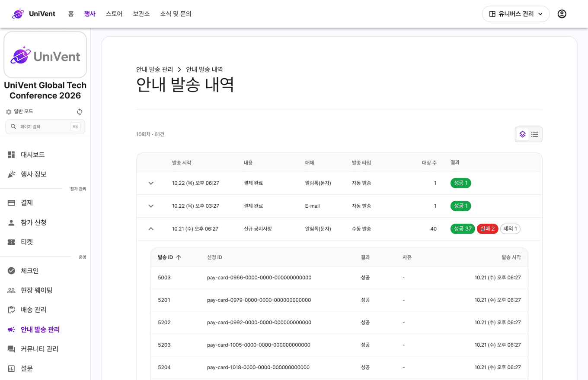This screenshot has height=380, width=588.
Task: Collapse the 10.21 신규 공지사항 row
Action: [x=151, y=229]
